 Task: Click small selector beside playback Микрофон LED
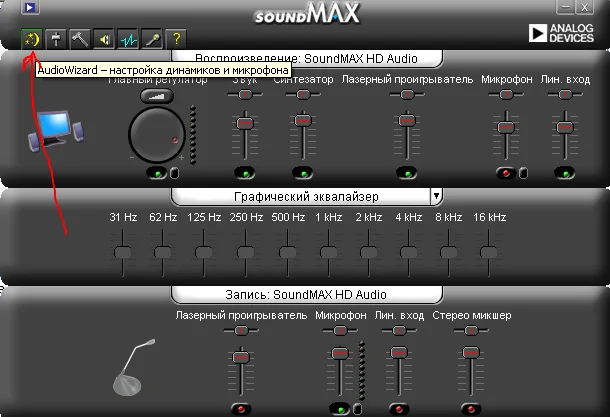(x=524, y=173)
